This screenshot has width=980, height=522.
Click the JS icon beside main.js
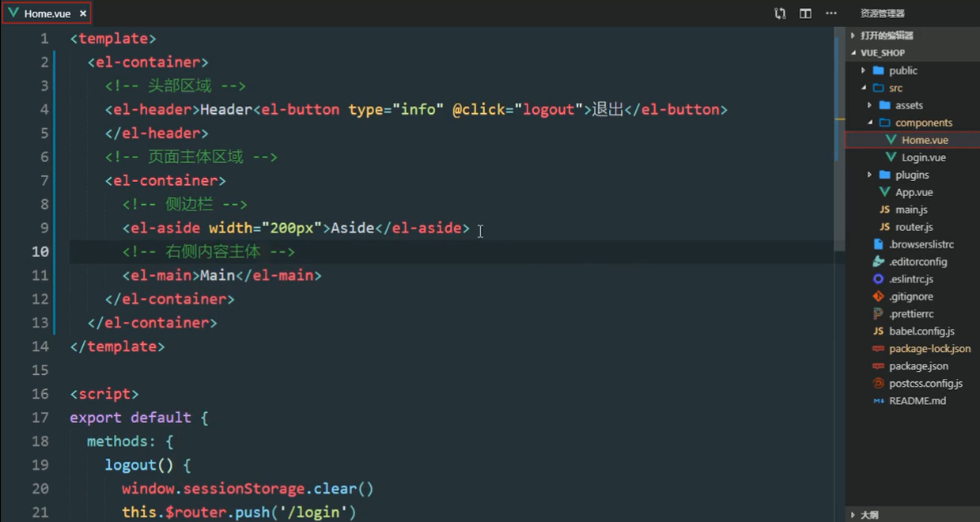[x=885, y=210]
